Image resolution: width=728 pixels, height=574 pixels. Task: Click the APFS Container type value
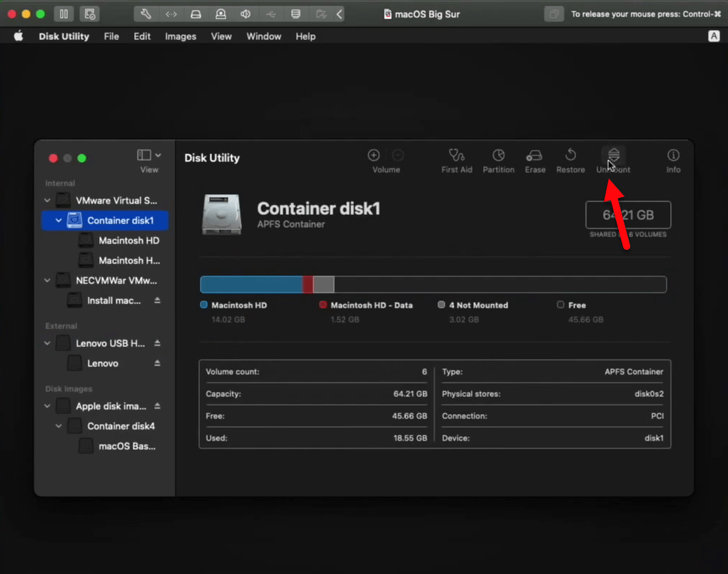click(x=634, y=371)
